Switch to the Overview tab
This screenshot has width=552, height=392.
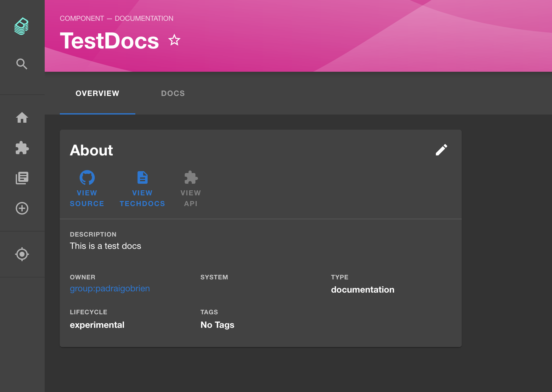[97, 93]
